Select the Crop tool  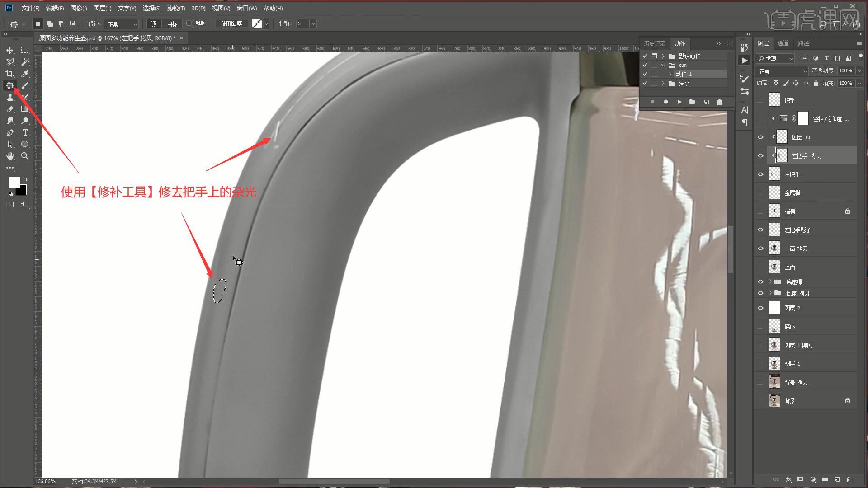pyautogui.click(x=10, y=74)
